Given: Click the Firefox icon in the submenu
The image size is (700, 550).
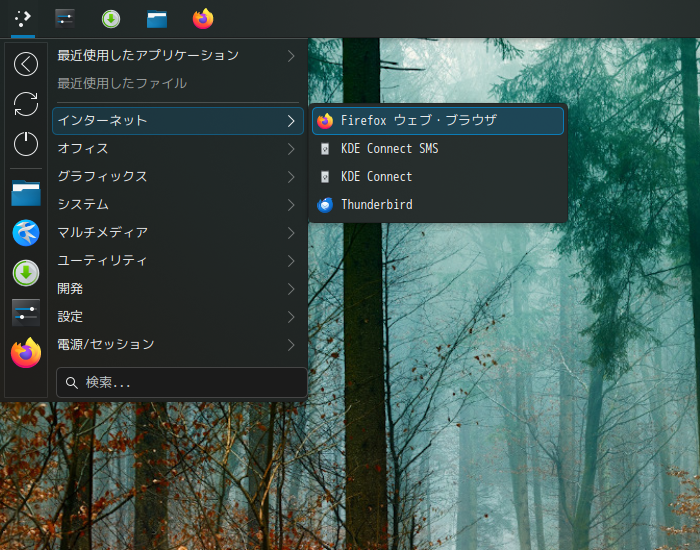Looking at the screenshot, I should point(325,121).
